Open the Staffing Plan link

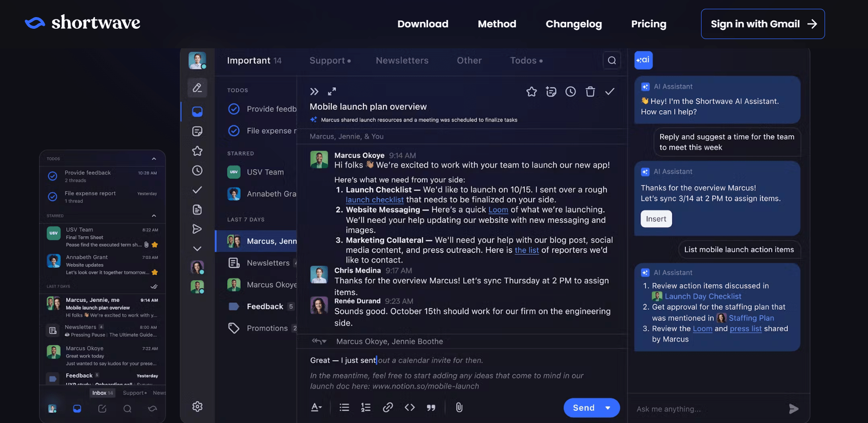click(x=751, y=318)
